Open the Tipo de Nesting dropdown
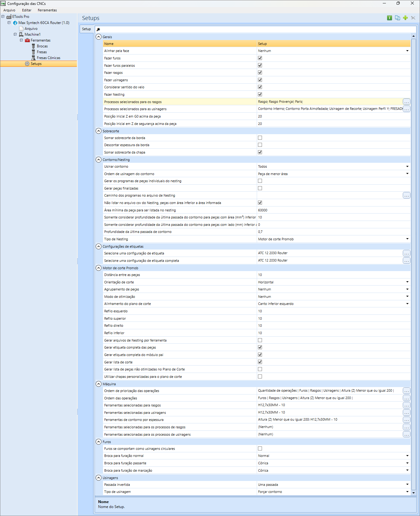The image size is (420, 516). click(x=407, y=239)
